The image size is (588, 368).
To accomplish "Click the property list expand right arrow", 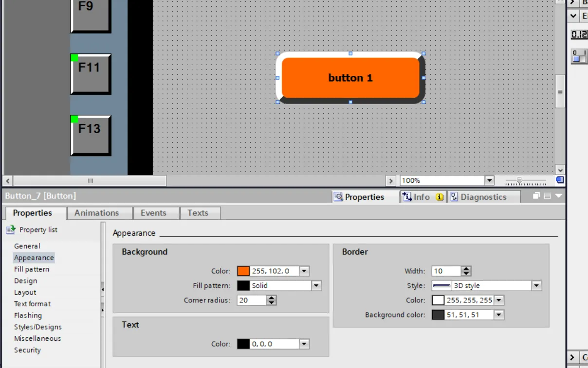I will point(103,310).
